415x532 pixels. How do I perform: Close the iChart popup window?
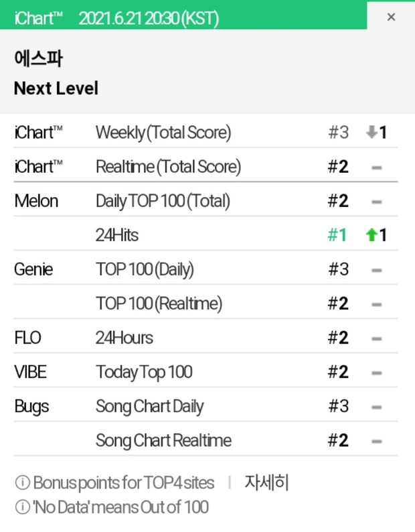(391, 17)
